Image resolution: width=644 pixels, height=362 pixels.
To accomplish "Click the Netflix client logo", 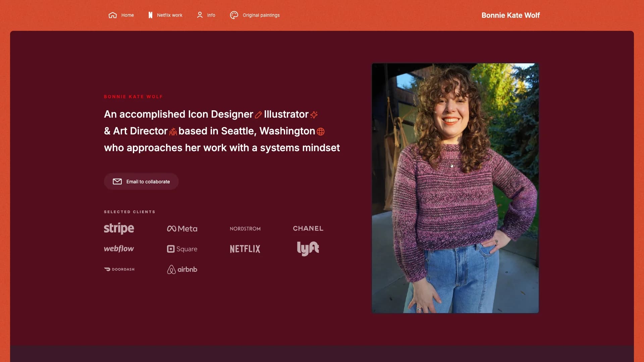I will 245,249.
